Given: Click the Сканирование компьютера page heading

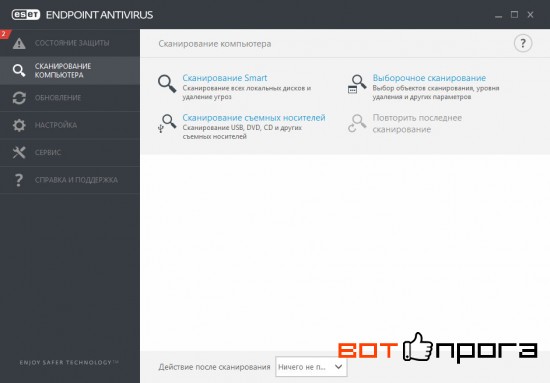Looking at the screenshot, I should [x=215, y=44].
